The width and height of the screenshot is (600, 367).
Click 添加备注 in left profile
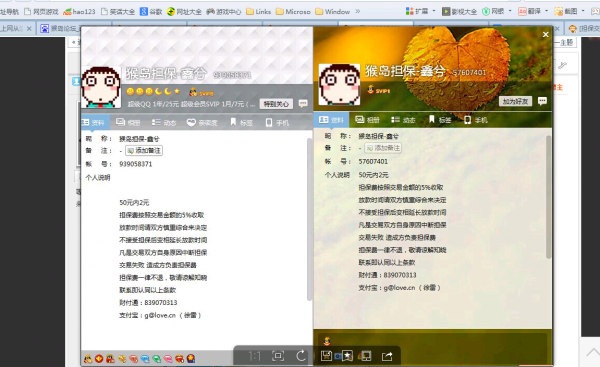click(144, 150)
